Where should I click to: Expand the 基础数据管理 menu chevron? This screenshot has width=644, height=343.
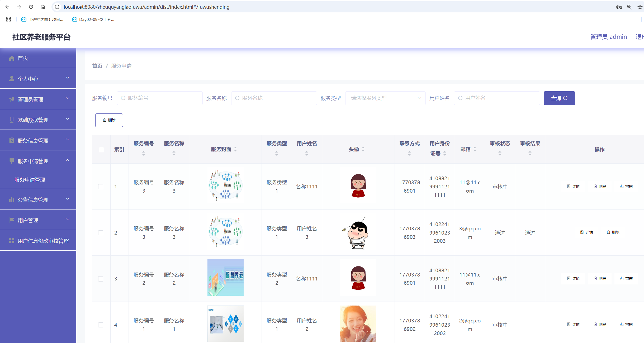pyautogui.click(x=68, y=119)
